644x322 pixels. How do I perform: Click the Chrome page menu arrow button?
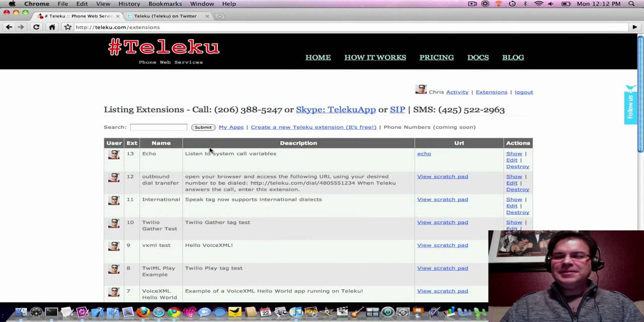click(635, 27)
